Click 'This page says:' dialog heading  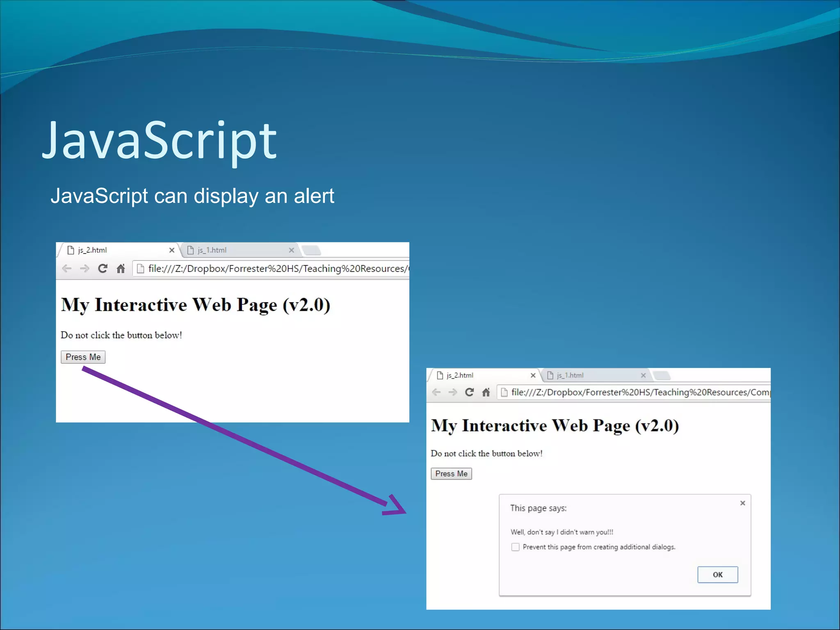pos(538,508)
